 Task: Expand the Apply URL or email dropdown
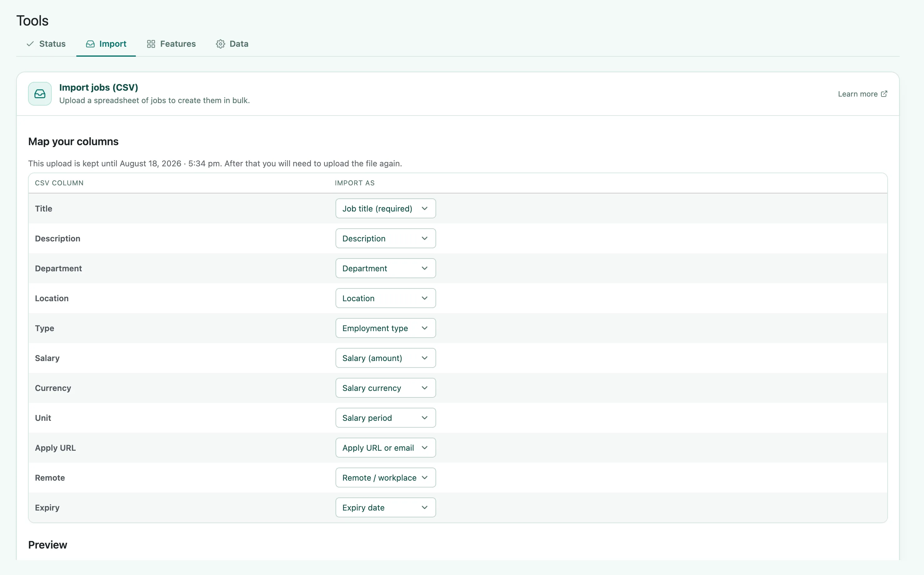[386, 448]
